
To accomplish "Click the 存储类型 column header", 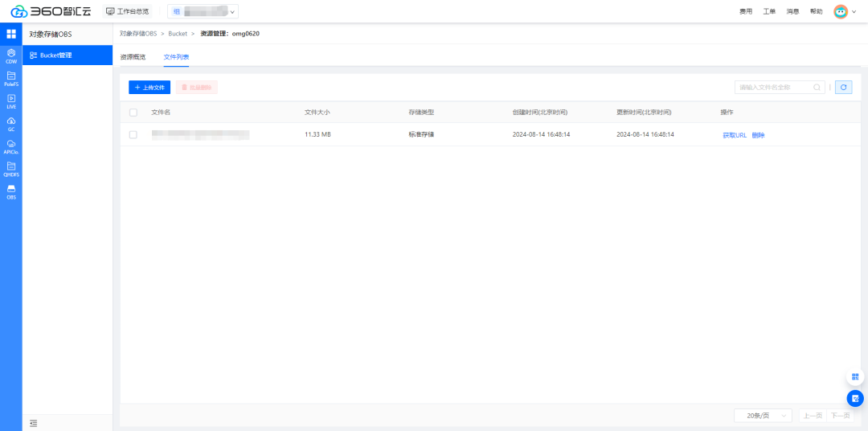I will 421,113.
